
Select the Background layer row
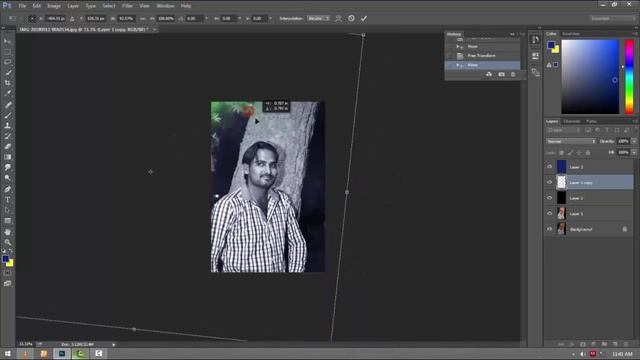[589, 229]
